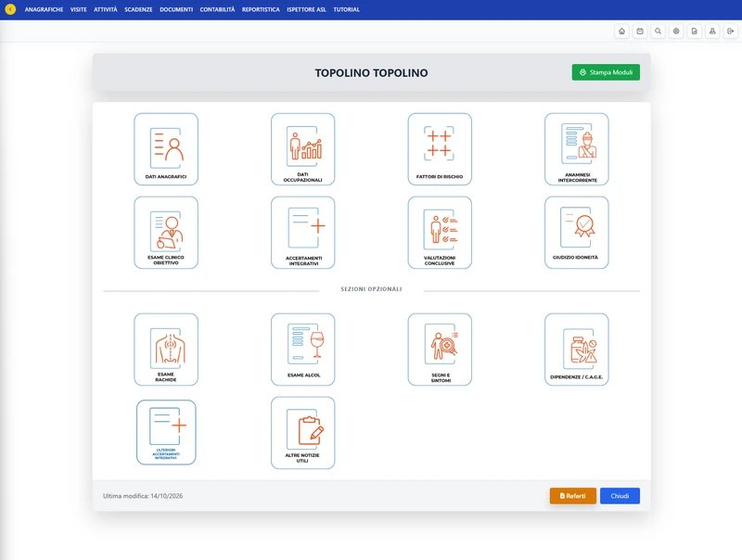
Task: Open the Tutorial menu
Action: (x=346, y=9)
